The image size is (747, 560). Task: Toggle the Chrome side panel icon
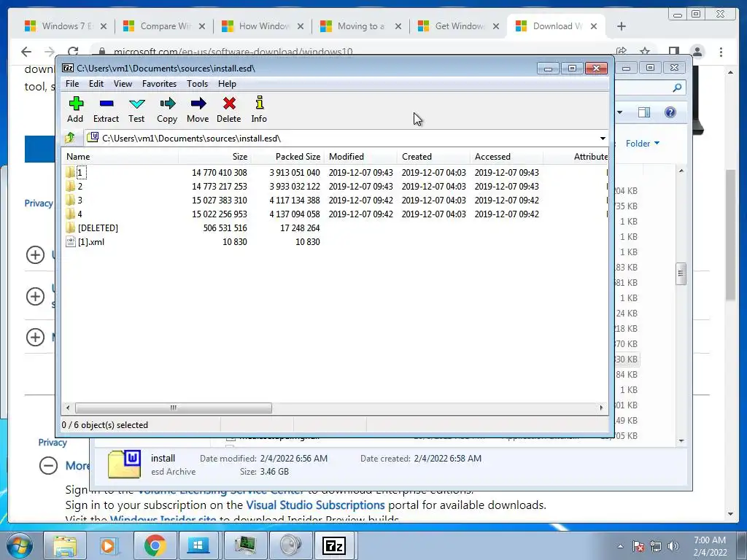(673, 52)
